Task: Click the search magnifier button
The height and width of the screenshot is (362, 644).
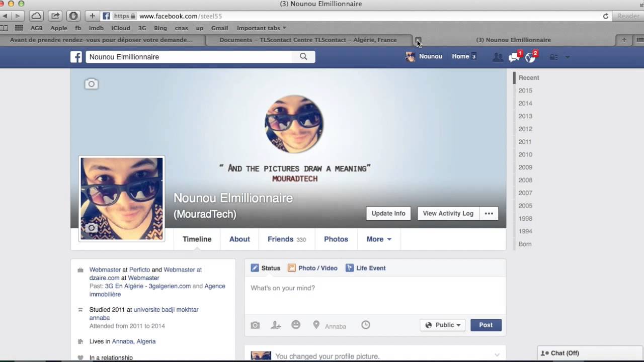Action: [x=303, y=57]
